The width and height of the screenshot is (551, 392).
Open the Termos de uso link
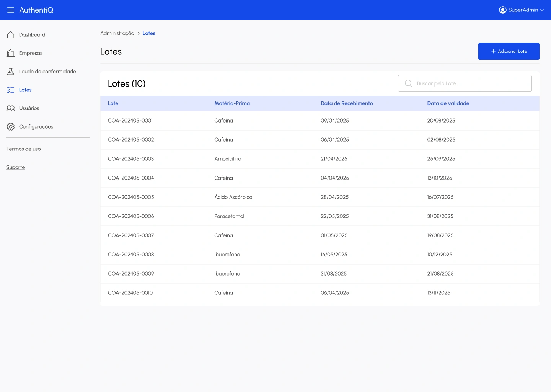click(23, 149)
